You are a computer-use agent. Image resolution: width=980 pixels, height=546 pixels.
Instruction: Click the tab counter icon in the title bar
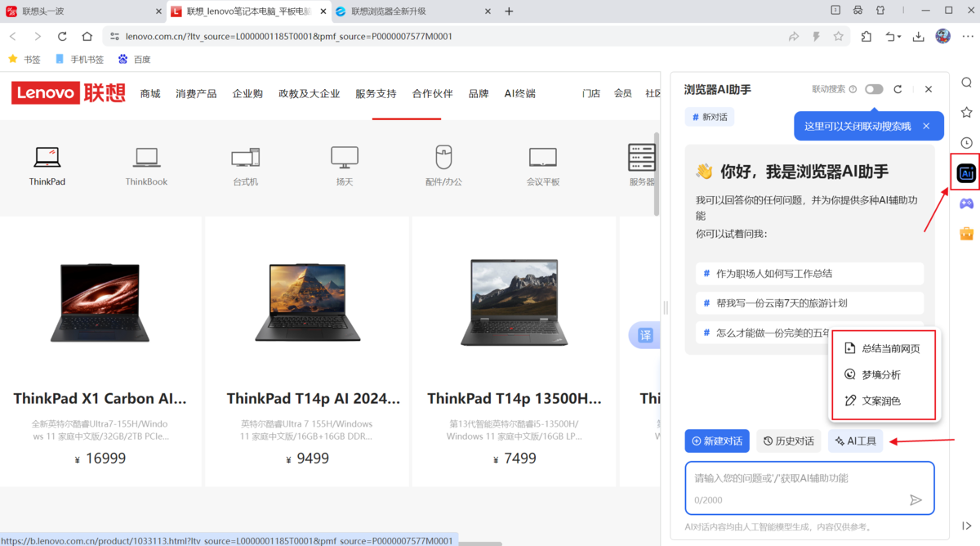click(x=835, y=11)
